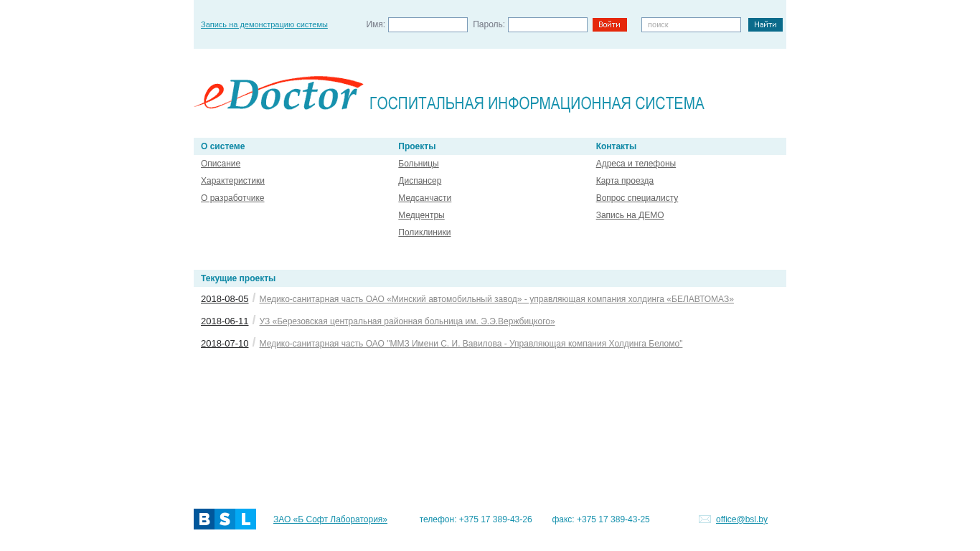Viewport: 980px width, 551px height.
Task: Click the Текущие проекты heading
Action: 238,278
